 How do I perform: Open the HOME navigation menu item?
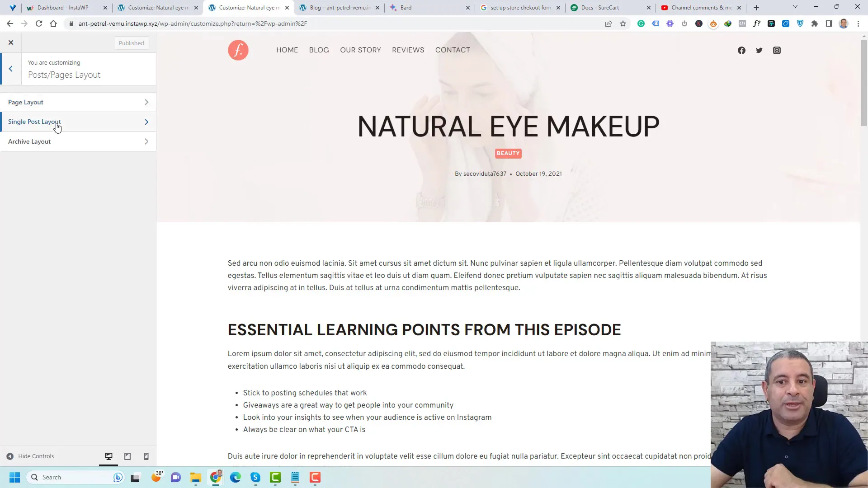tap(288, 49)
